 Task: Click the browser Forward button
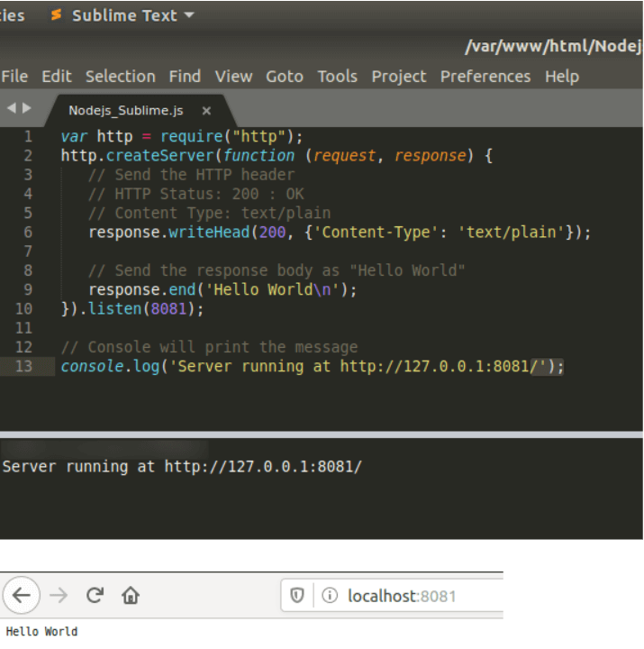click(59, 596)
